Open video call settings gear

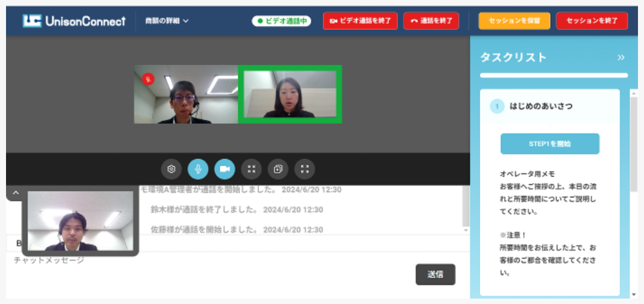(171, 169)
